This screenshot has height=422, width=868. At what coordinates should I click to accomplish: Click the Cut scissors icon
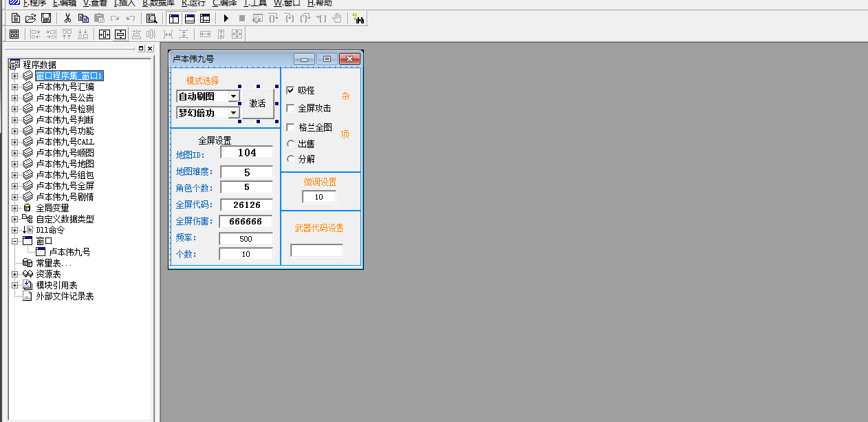click(67, 19)
